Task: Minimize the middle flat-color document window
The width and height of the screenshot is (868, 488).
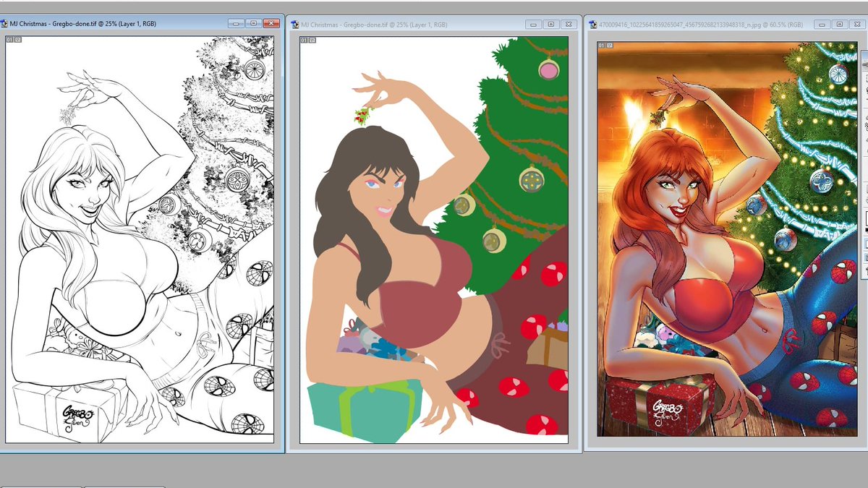Action: click(x=535, y=24)
